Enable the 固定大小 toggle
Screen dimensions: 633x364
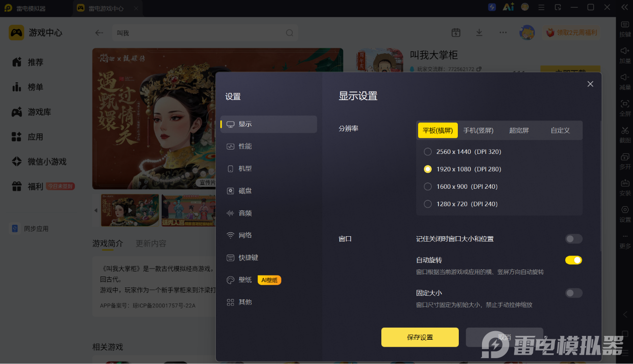573,293
